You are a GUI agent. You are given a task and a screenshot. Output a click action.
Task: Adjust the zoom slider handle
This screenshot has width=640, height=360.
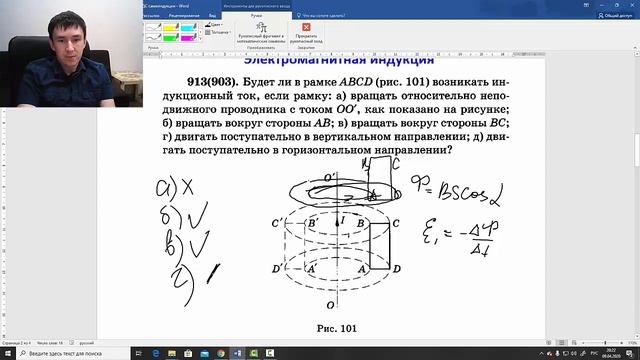(605, 343)
